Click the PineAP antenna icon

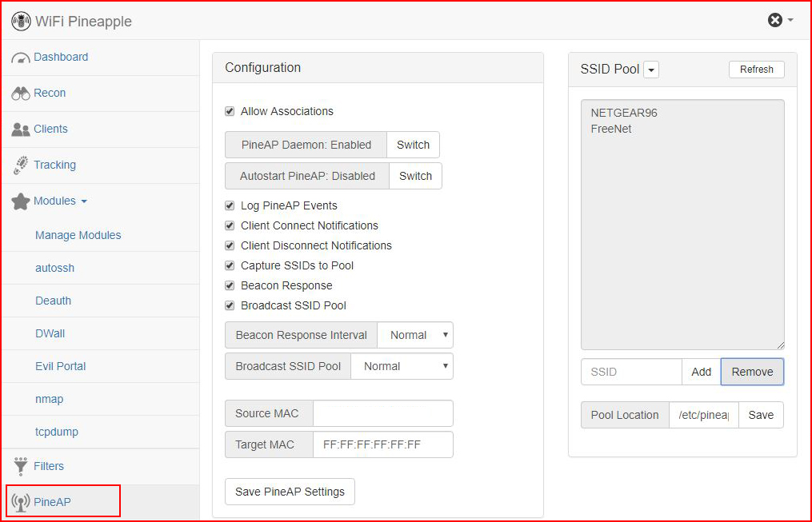(x=21, y=502)
